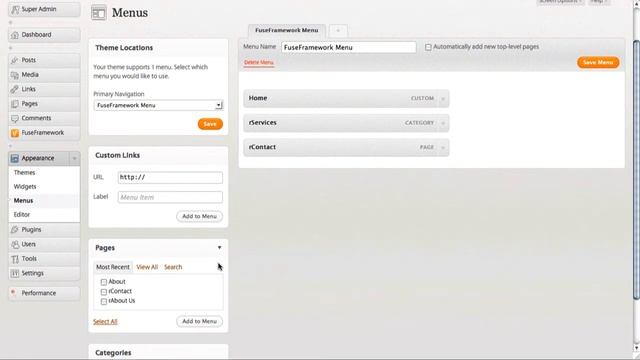Viewport: 640px width, 360px height.
Task: Check the About page checkbox
Action: pyautogui.click(x=104, y=282)
